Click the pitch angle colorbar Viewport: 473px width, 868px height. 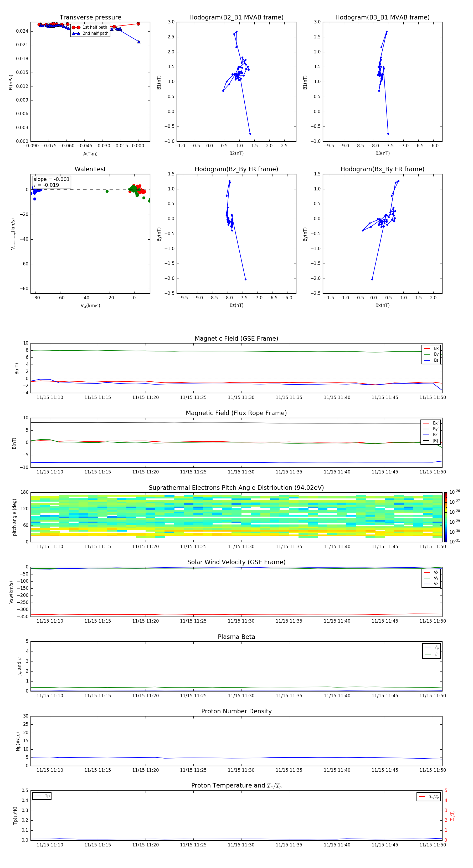[446, 517]
